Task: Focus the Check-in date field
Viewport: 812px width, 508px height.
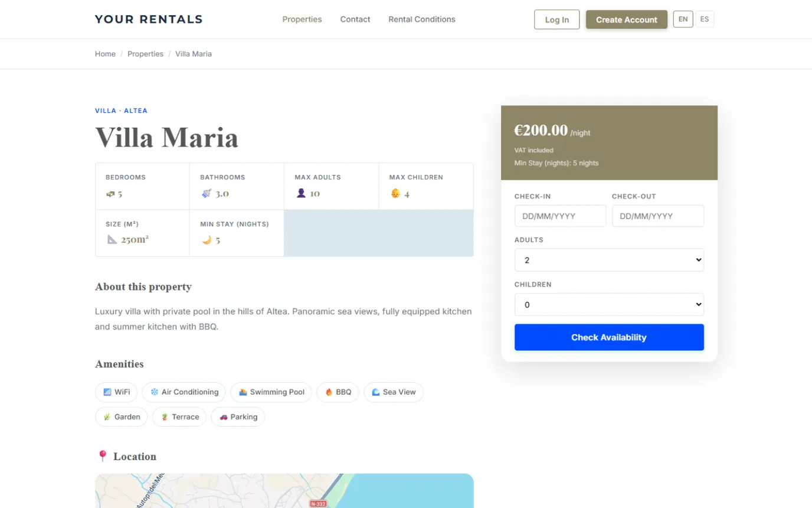Action: tap(560, 216)
